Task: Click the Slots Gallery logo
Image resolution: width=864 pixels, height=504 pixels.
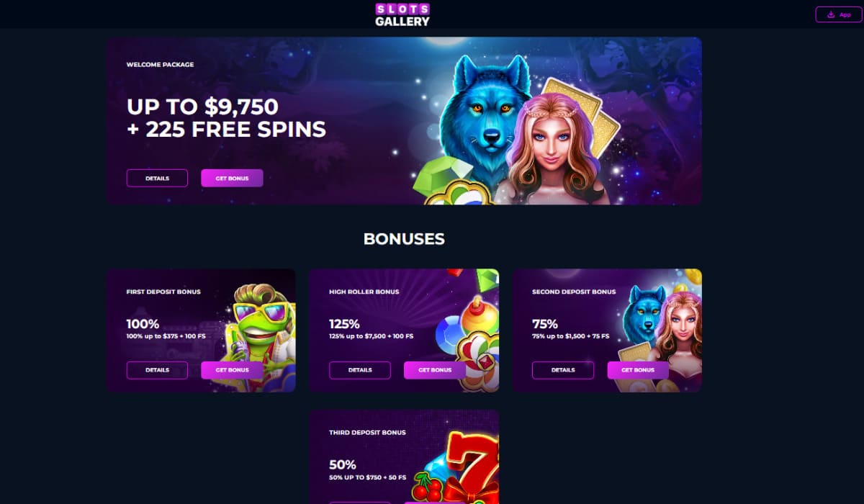Action: pos(402,14)
